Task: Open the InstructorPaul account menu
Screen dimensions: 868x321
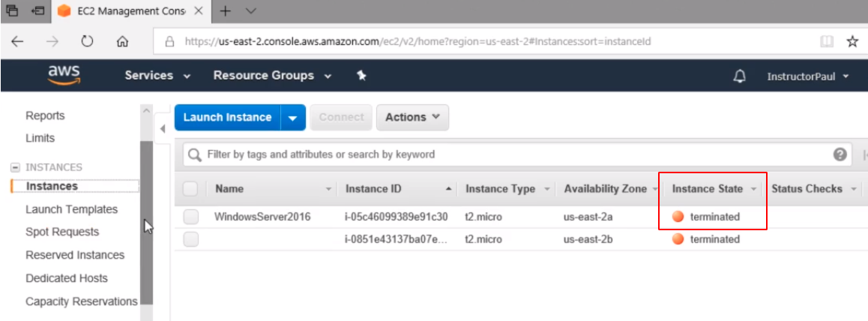Action: (807, 76)
